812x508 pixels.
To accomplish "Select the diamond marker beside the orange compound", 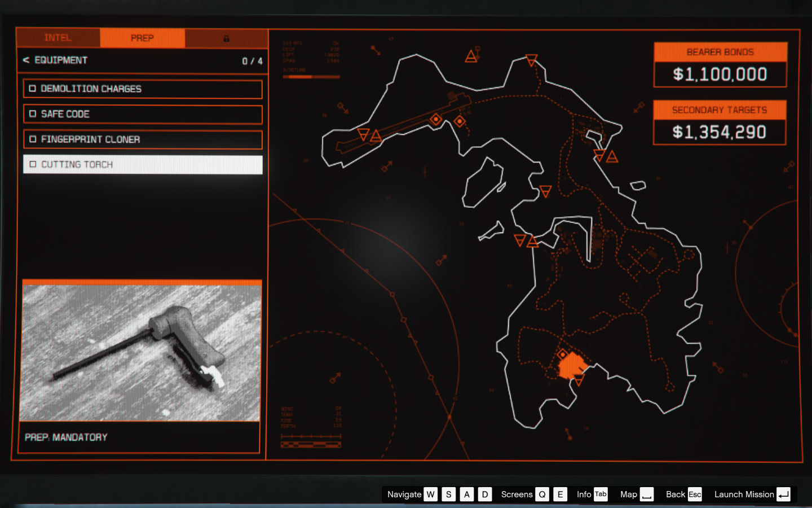I will click(562, 354).
